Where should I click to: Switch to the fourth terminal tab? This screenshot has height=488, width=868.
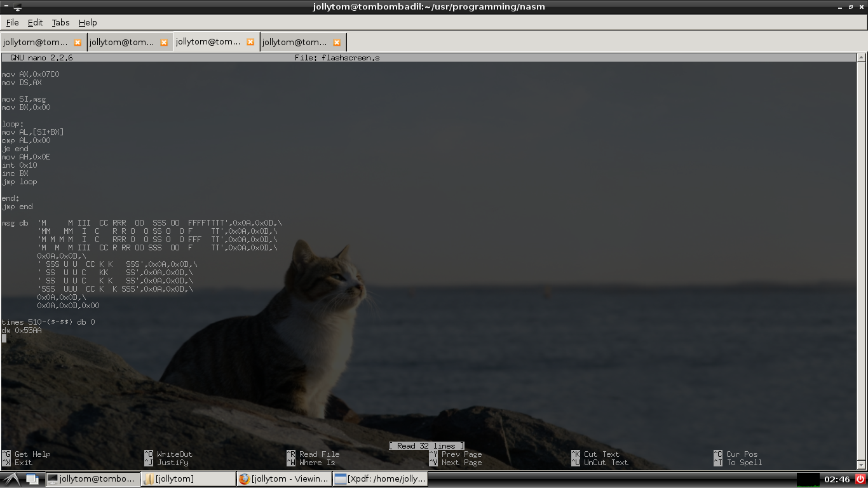(295, 43)
